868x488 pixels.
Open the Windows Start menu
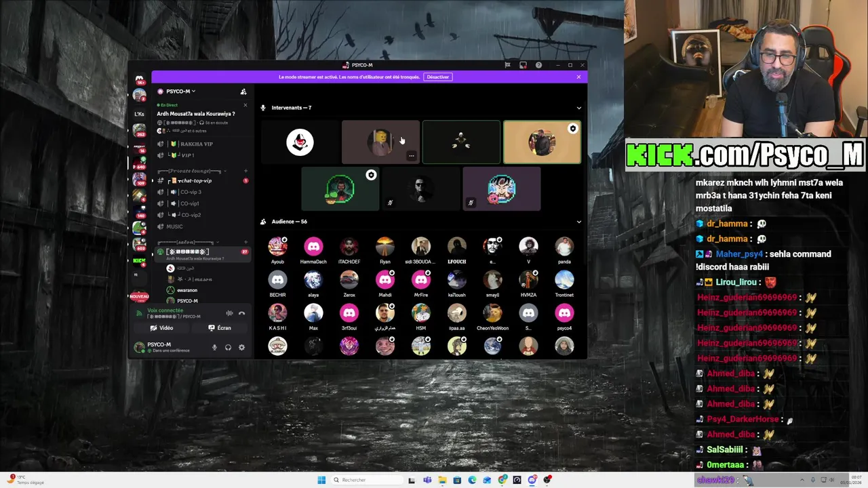pyautogui.click(x=321, y=480)
